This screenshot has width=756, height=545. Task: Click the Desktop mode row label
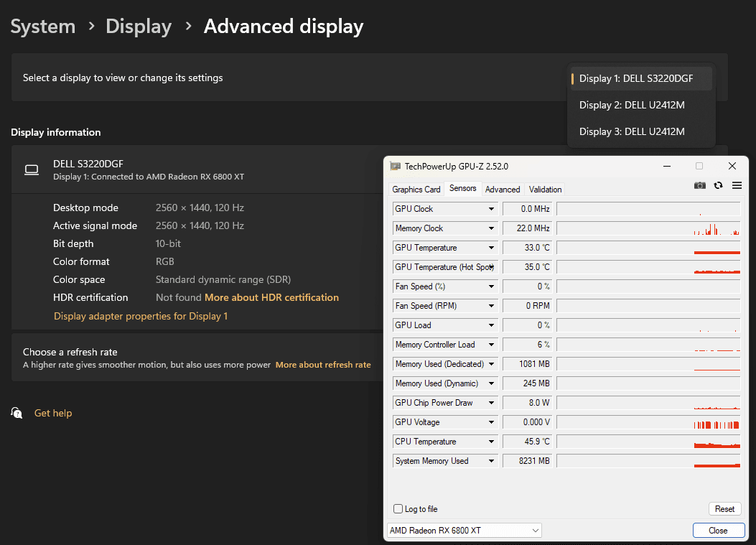point(86,208)
